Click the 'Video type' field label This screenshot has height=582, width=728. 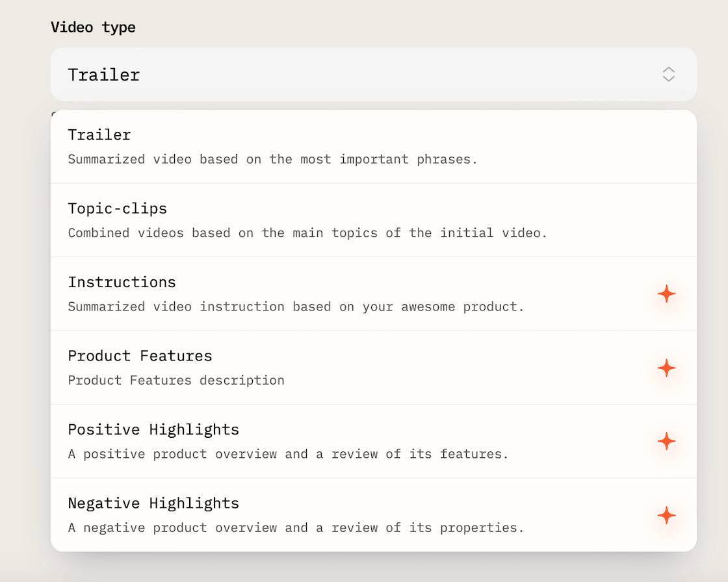93,27
